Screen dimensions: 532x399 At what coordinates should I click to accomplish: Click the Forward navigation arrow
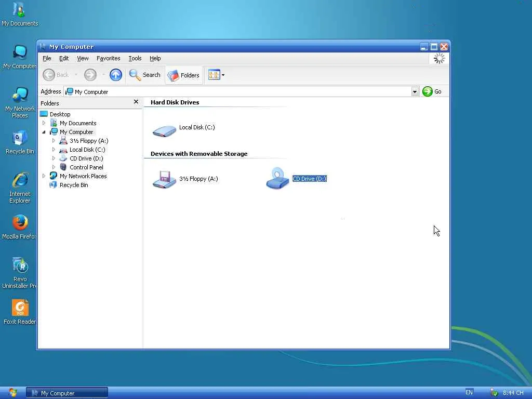[90, 75]
